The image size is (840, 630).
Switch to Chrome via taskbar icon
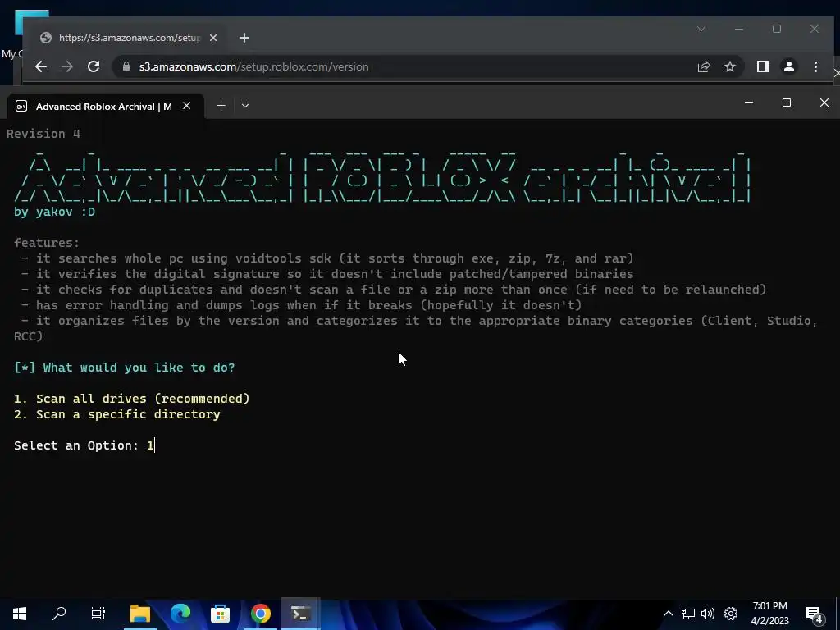pos(260,614)
